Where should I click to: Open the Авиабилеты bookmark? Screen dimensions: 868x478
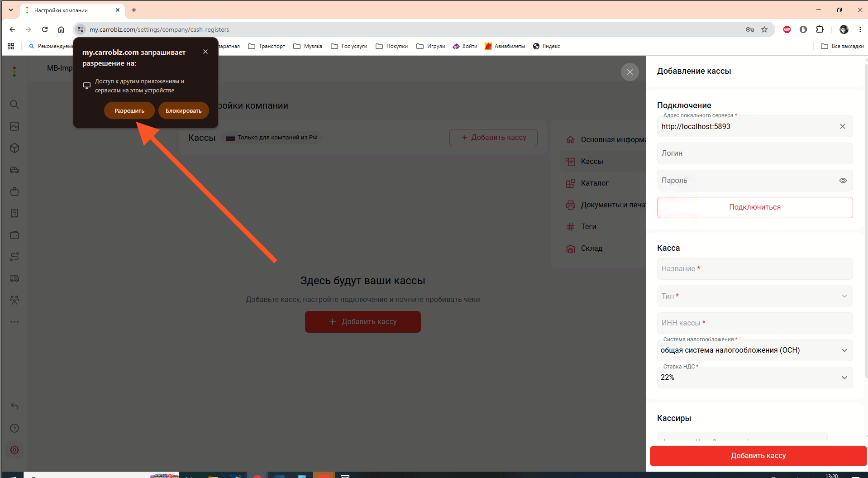pyautogui.click(x=505, y=46)
